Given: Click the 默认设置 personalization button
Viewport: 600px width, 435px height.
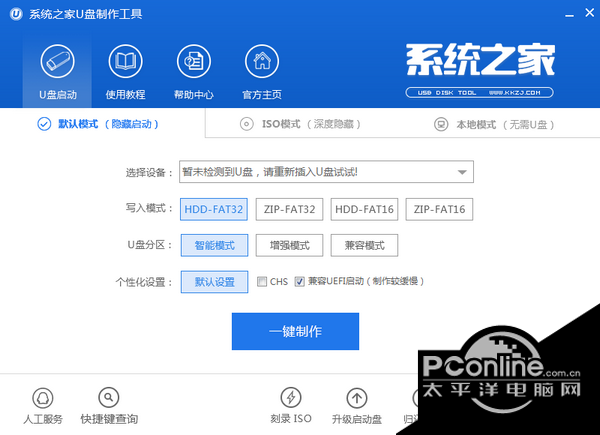Looking at the screenshot, I should tap(214, 282).
